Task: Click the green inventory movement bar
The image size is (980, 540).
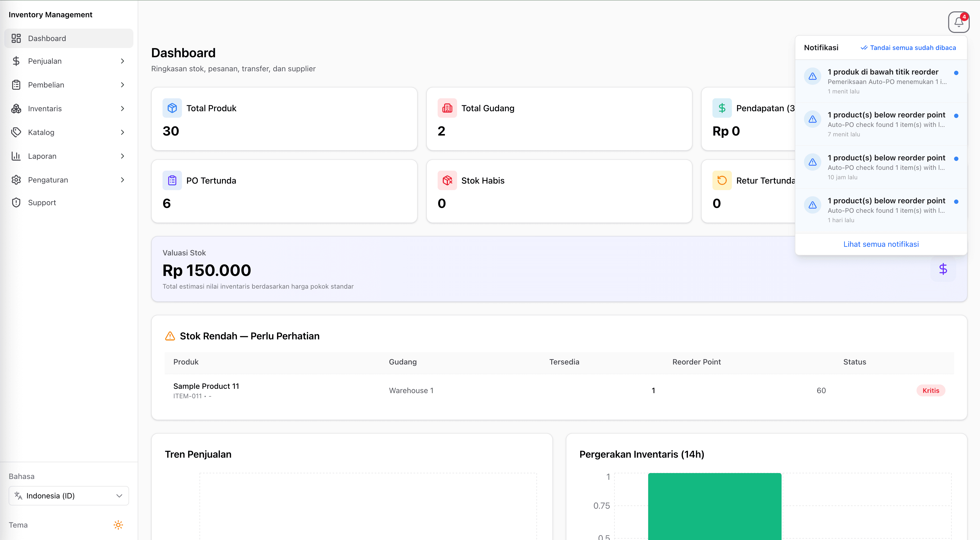Action: point(714,506)
